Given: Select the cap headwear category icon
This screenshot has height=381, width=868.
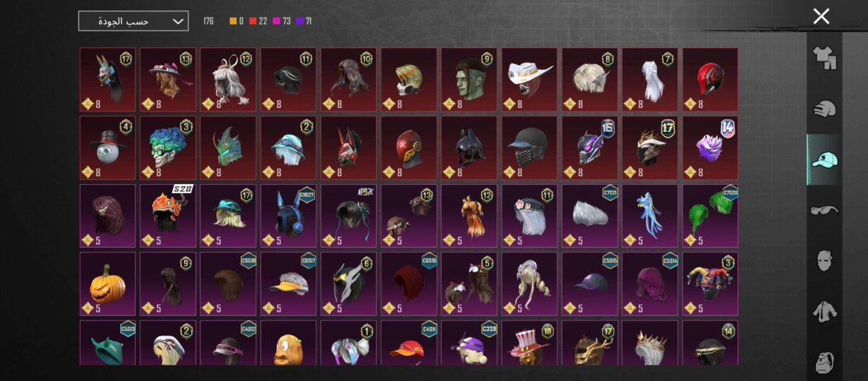Looking at the screenshot, I should point(824,159).
